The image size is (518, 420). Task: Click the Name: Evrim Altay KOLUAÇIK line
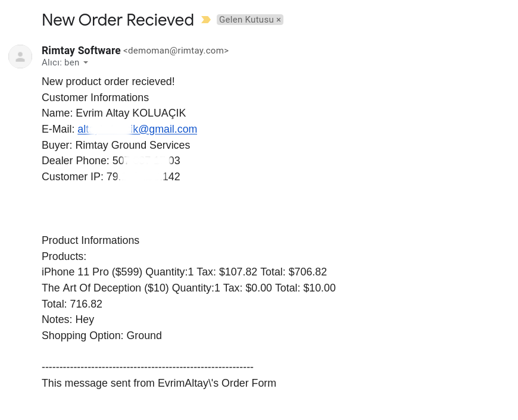114,113
